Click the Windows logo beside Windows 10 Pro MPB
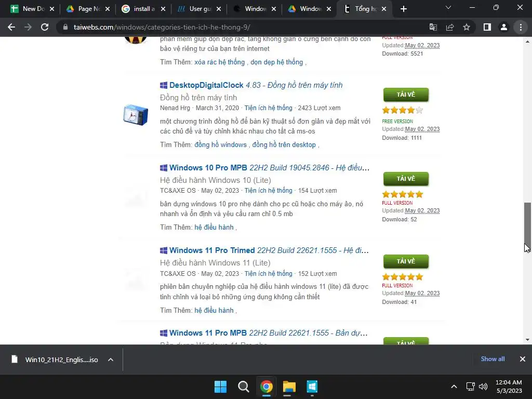 click(x=164, y=168)
